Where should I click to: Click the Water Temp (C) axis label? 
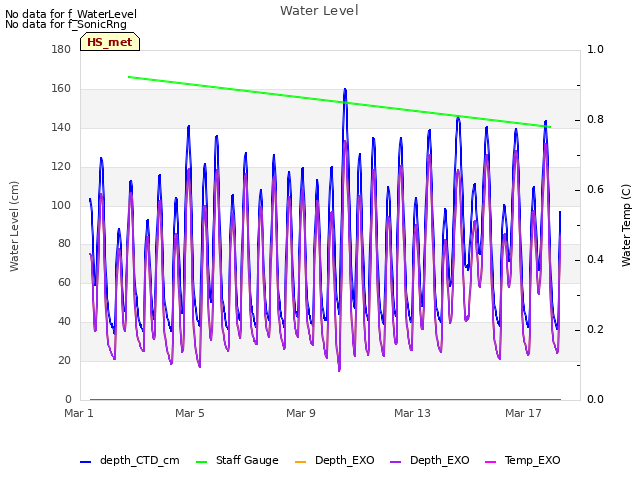[626, 226]
